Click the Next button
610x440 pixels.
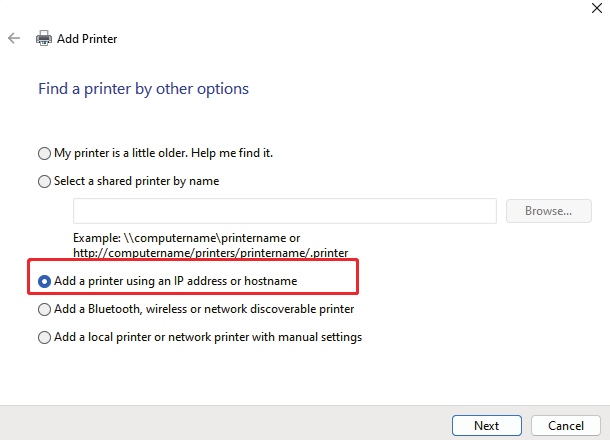coord(486,425)
